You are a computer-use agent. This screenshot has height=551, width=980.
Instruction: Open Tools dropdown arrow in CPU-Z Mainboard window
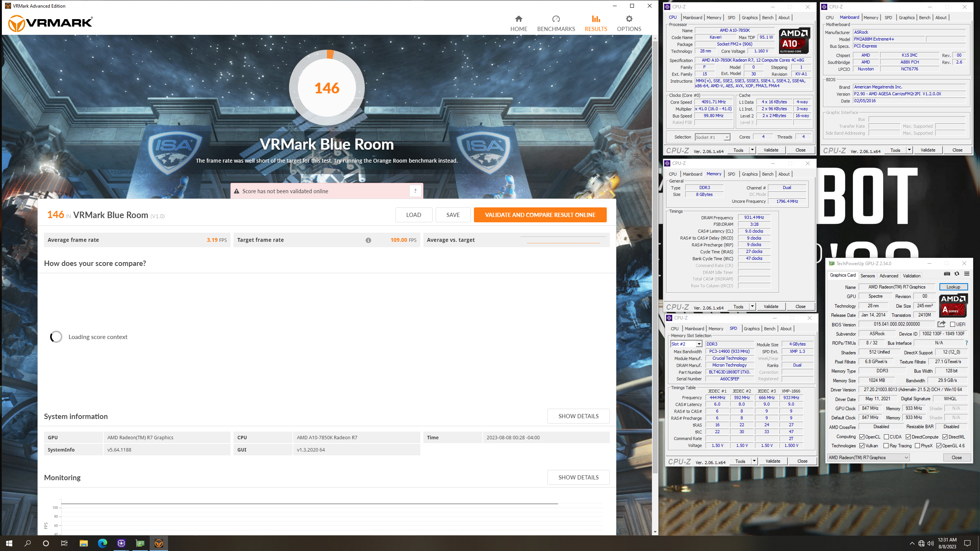click(909, 150)
